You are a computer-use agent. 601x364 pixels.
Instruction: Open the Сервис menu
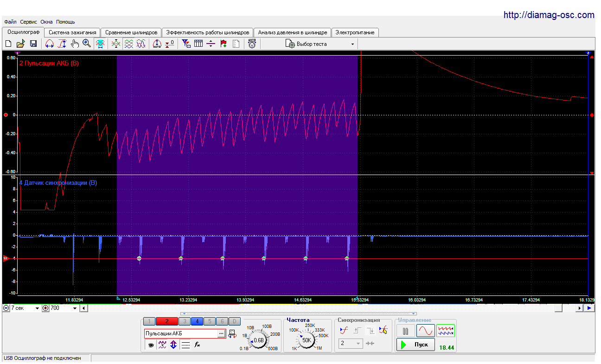pyautogui.click(x=29, y=22)
